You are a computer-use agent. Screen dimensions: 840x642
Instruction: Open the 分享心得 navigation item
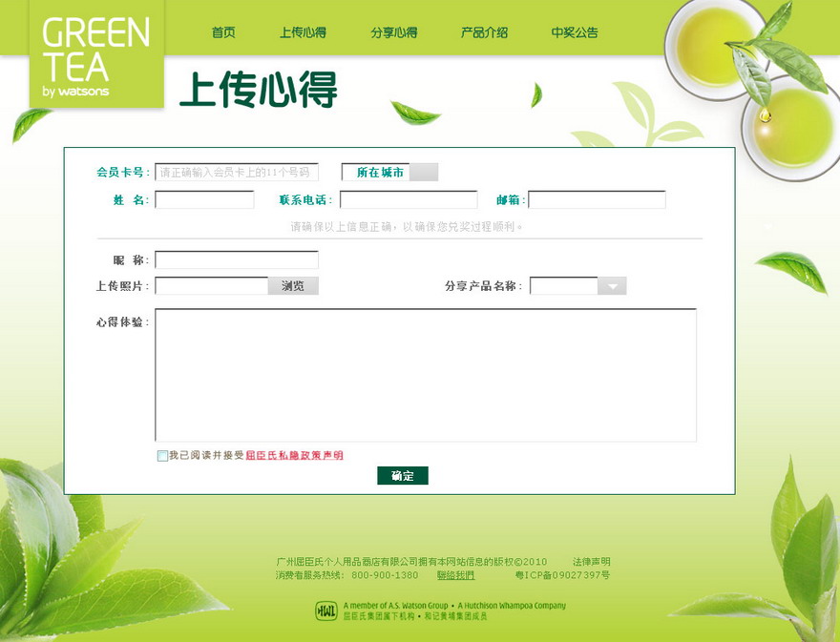[x=393, y=32]
